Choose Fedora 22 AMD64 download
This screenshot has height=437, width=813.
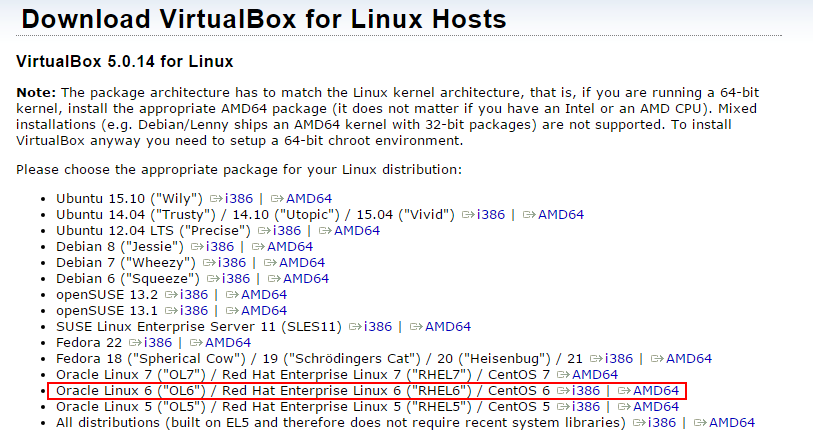229,343
